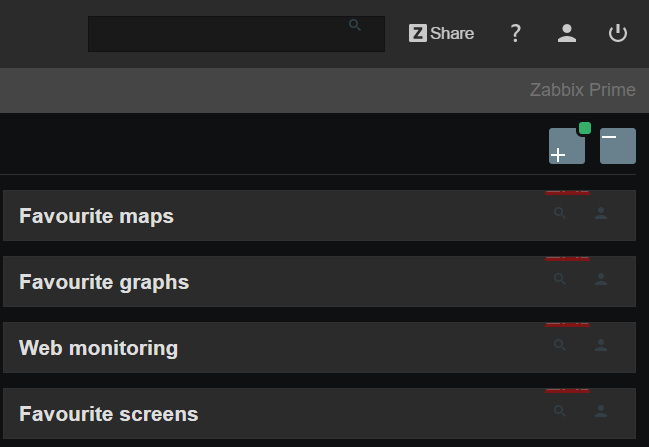Open the Zabbix Share link
The width and height of the screenshot is (649, 447).
(441, 33)
